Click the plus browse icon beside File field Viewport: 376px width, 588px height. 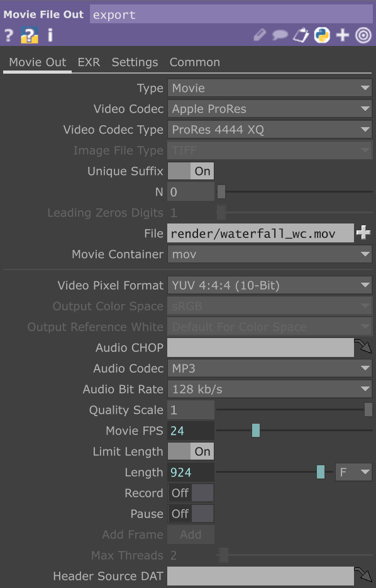coord(363,233)
